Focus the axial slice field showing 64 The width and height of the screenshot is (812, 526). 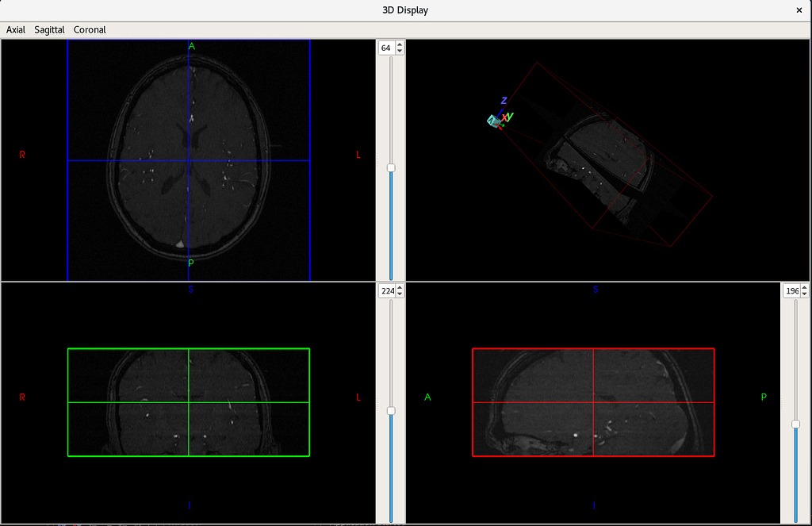[x=386, y=48]
